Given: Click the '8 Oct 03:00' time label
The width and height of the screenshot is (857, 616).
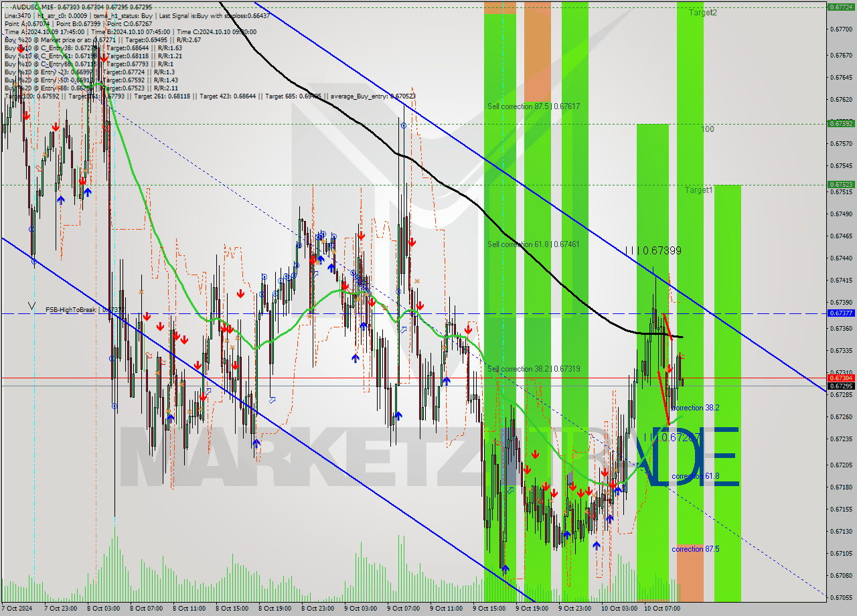Looking at the screenshot, I should [103, 609].
